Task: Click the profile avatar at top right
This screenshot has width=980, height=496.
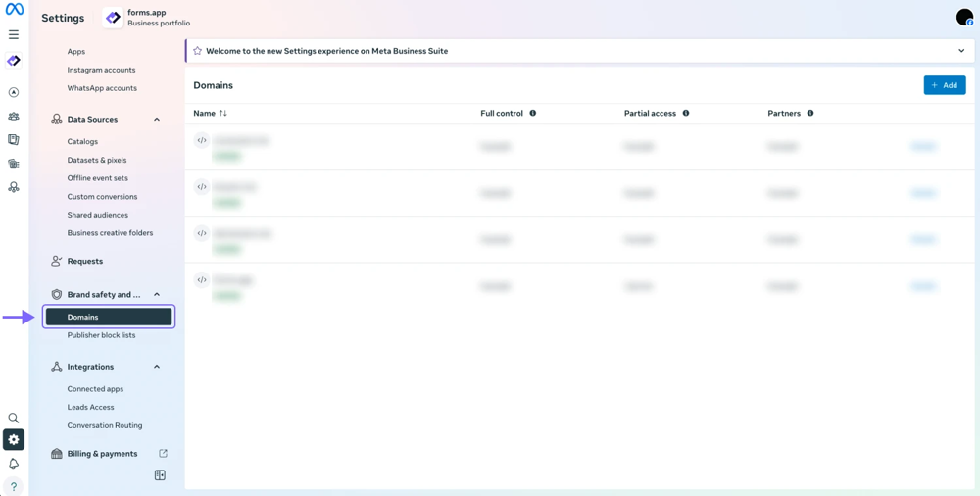Action: click(964, 18)
